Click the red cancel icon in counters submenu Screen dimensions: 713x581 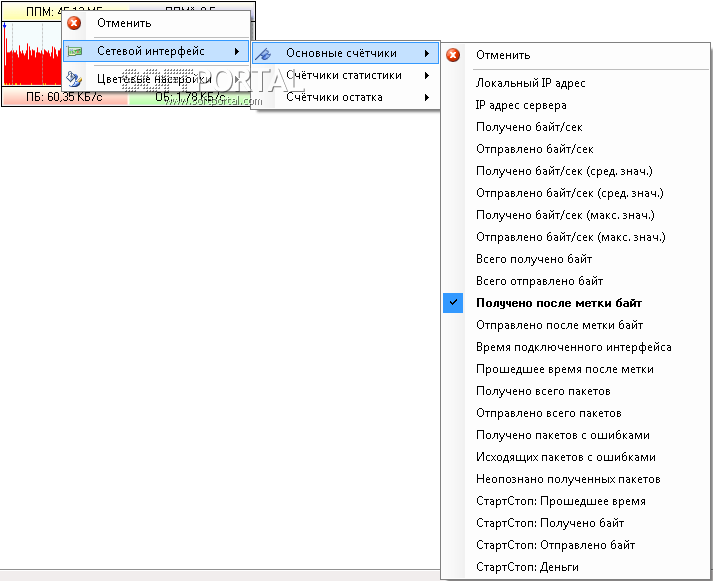click(453, 55)
